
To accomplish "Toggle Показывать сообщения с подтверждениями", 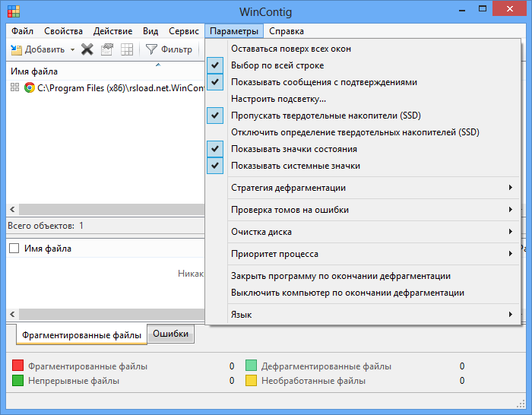I will point(363,82).
